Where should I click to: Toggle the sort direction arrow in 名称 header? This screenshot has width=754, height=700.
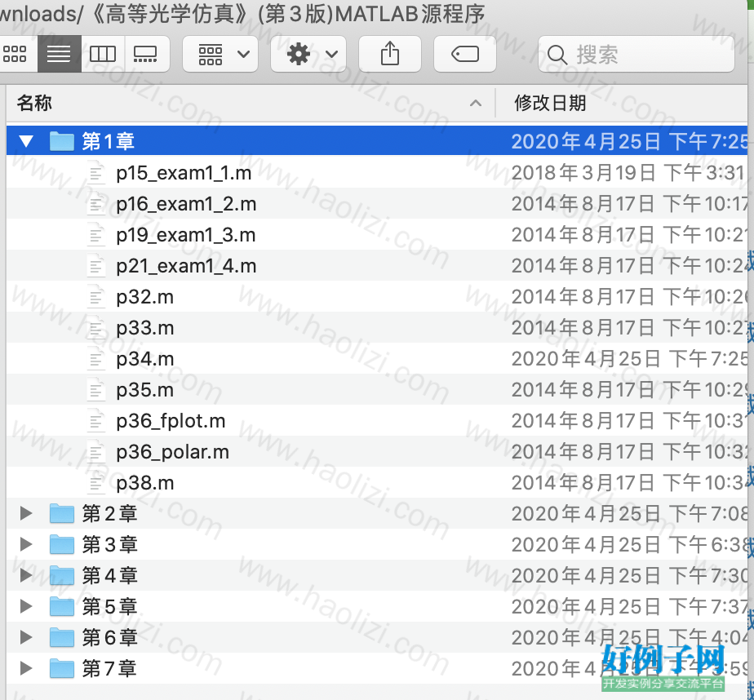coord(475,103)
